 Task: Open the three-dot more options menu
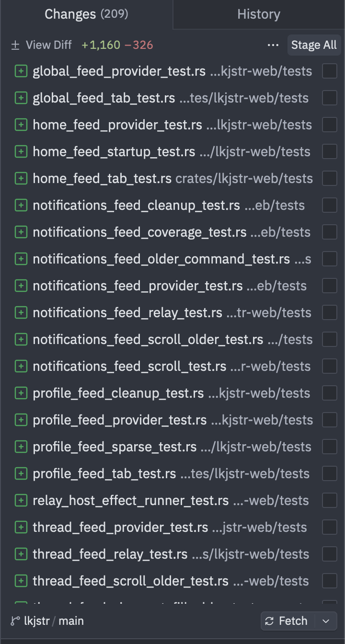(x=273, y=45)
